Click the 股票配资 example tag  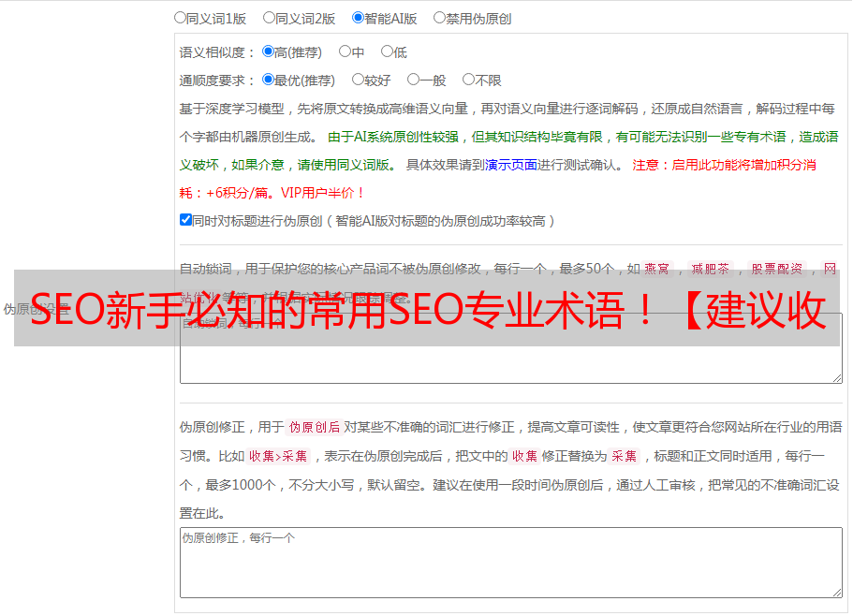[777, 269]
